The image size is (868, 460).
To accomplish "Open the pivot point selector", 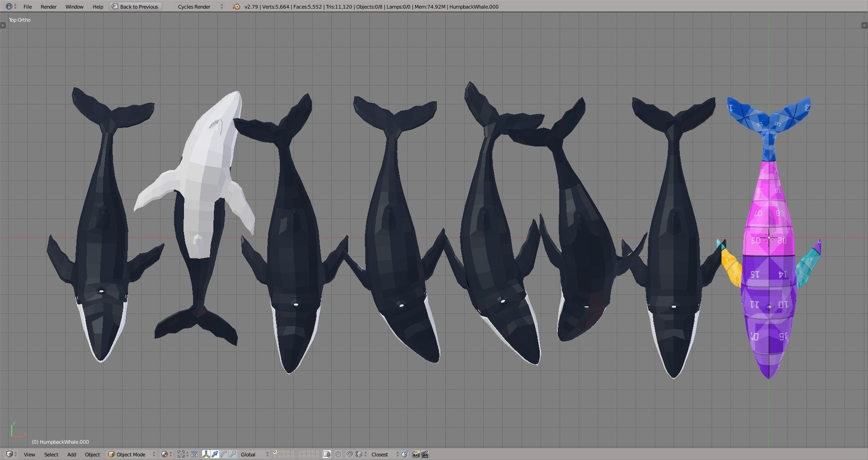I will [x=183, y=454].
